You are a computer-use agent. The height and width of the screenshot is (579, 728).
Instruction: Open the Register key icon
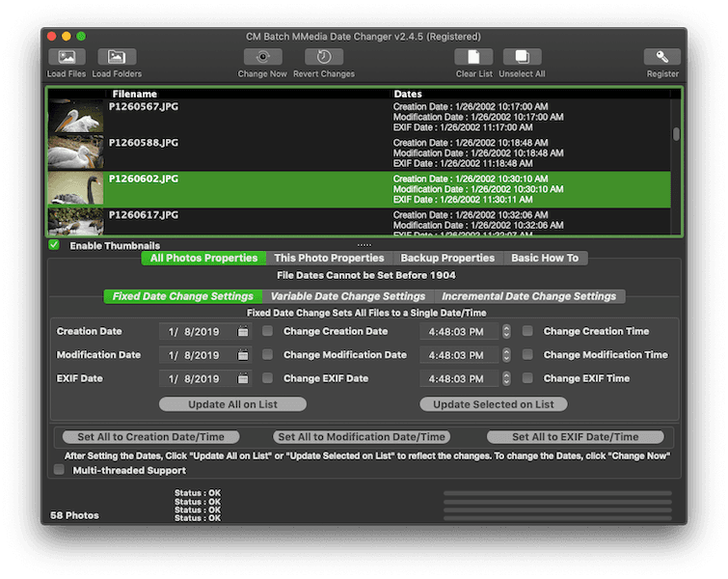(x=662, y=57)
